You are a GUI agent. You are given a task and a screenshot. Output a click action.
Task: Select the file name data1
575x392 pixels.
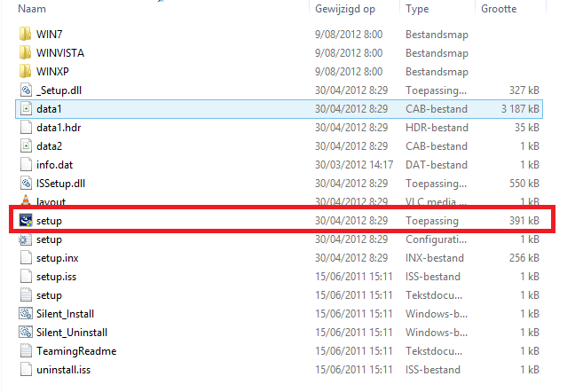(49, 109)
